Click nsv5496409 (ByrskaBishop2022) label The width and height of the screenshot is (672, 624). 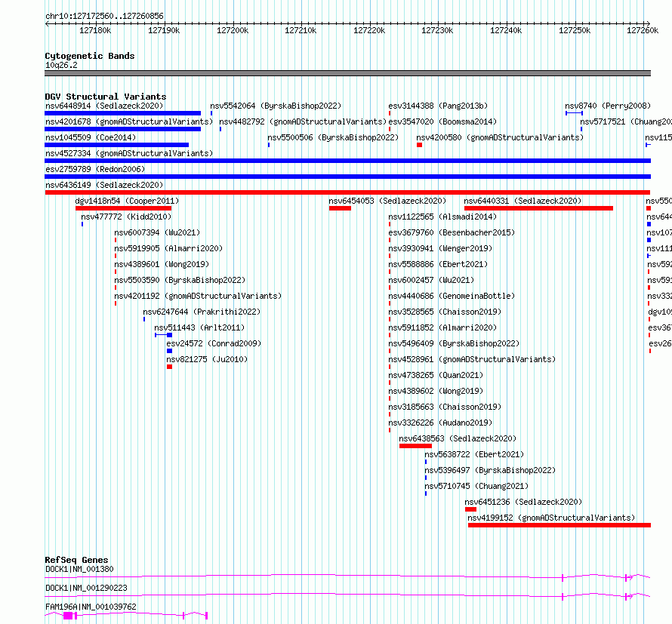[454, 343]
